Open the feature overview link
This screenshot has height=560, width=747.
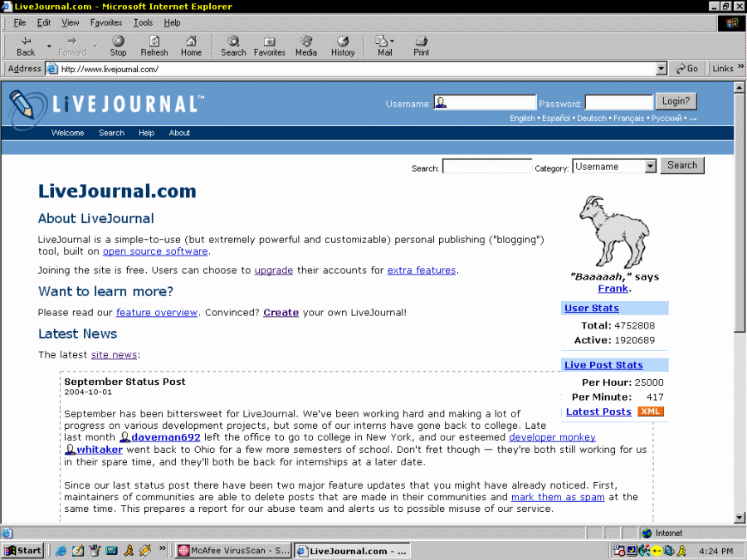click(157, 313)
